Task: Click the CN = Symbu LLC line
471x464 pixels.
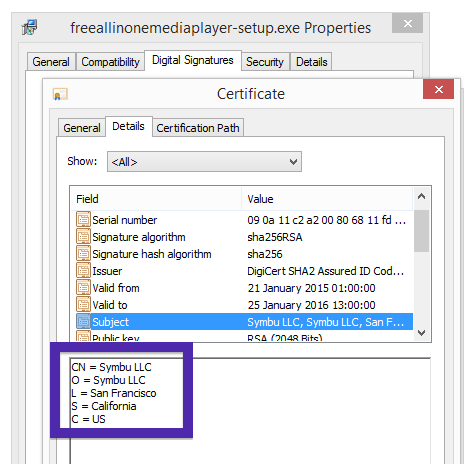Action: tap(111, 367)
